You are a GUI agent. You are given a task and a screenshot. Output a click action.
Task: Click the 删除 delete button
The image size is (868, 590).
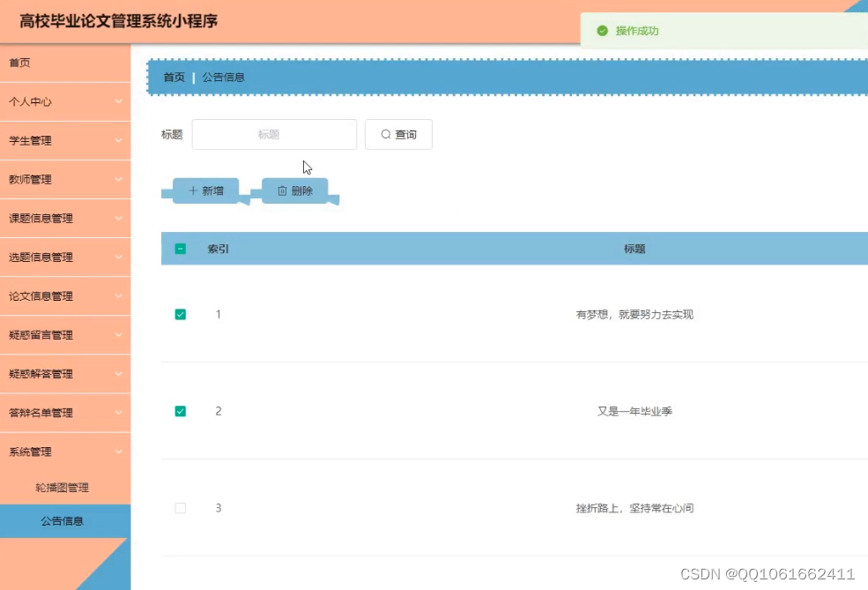[x=294, y=190]
